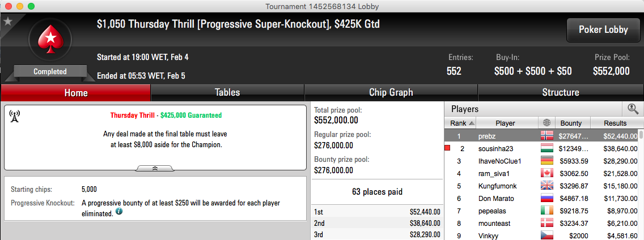Click the progressive knockout info icon

click(x=119, y=212)
